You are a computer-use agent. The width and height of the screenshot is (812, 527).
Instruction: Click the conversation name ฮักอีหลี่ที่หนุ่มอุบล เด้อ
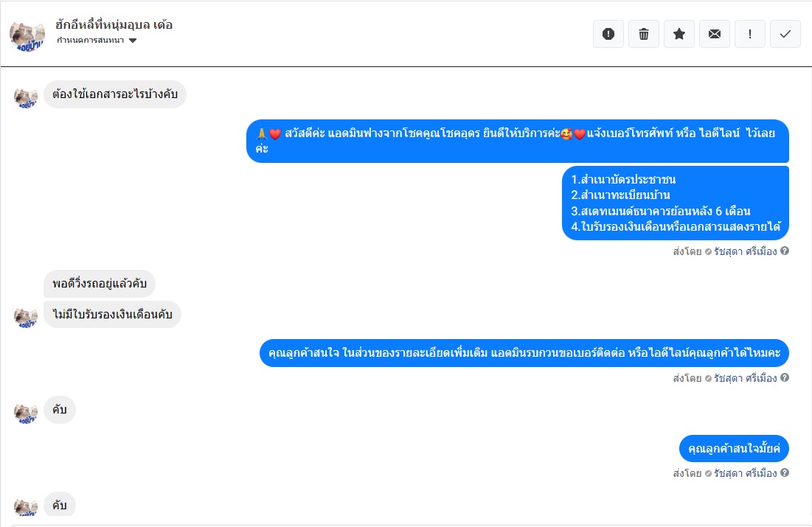(114, 25)
